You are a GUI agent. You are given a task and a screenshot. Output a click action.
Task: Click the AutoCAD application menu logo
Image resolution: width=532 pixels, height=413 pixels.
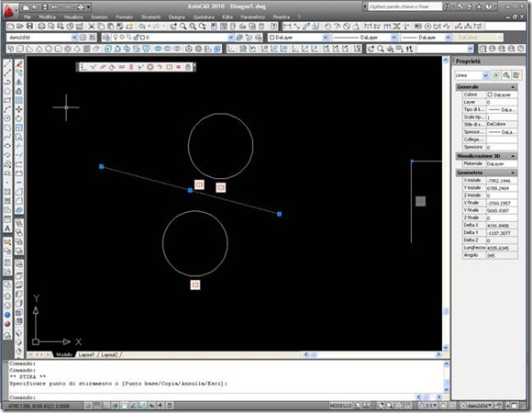point(9,10)
